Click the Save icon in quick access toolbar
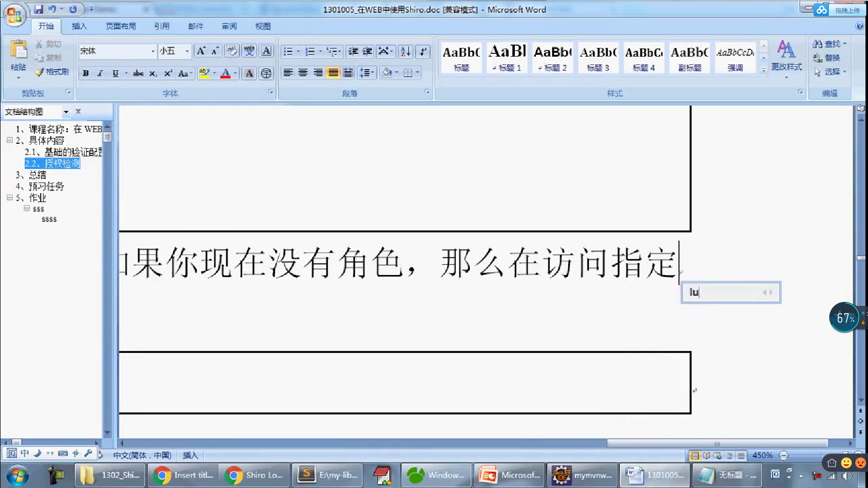This screenshot has width=868, height=488. pyautogui.click(x=39, y=9)
